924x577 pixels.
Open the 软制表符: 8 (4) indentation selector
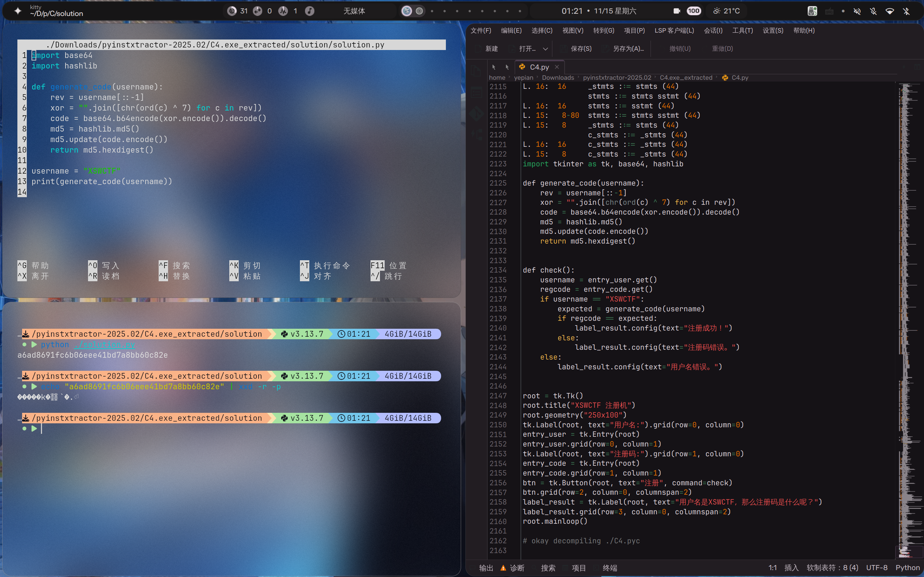pos(832,568)
